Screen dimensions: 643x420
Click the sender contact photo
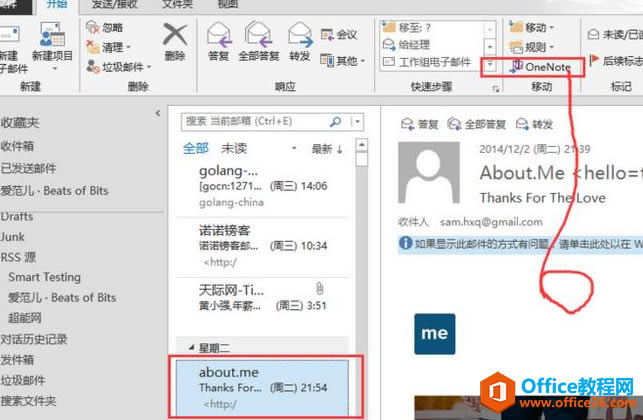click(429, 172)
